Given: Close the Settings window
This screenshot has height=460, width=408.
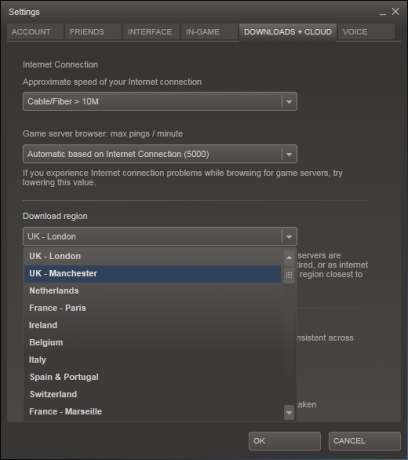Looking at the screenshot, I should [x=395, y=12].
